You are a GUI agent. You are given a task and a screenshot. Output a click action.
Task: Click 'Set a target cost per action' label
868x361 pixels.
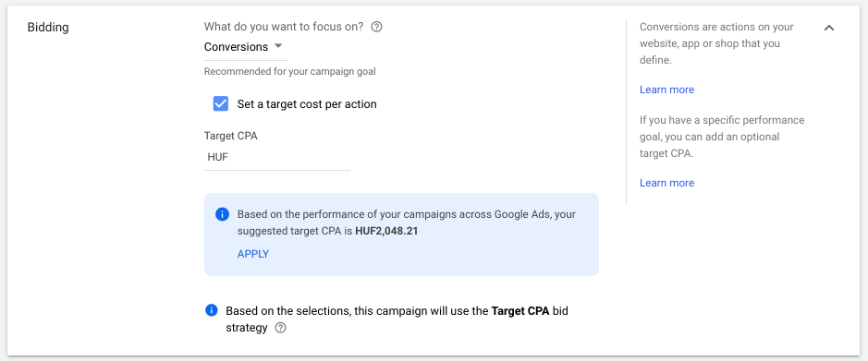pos(307,104)
